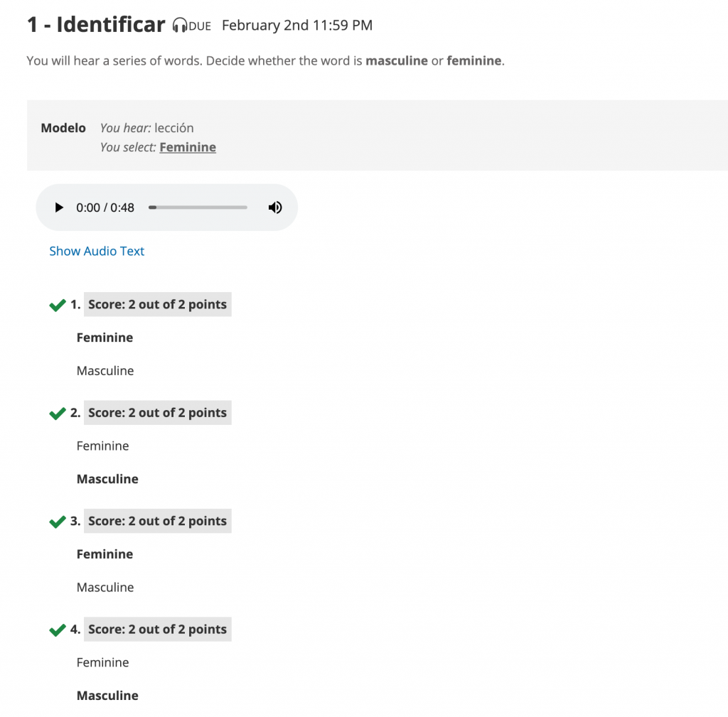Open the Show Audio Text link

pos(97,251)
